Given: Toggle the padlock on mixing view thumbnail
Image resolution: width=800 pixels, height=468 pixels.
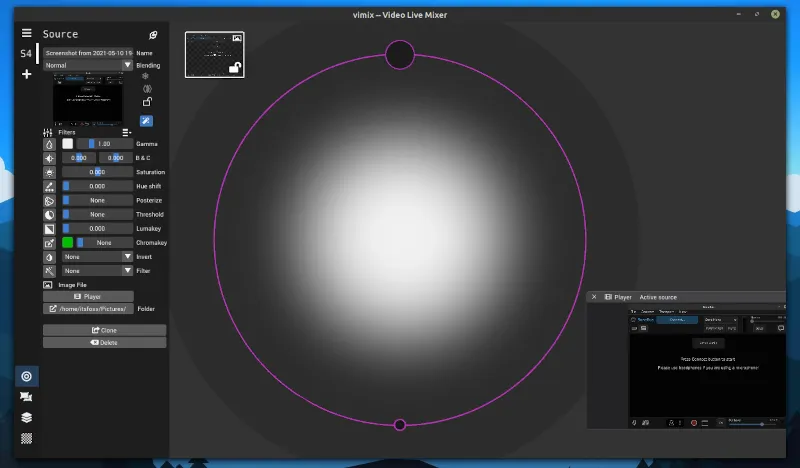Looking at the screenshot, I should [235, 67].
